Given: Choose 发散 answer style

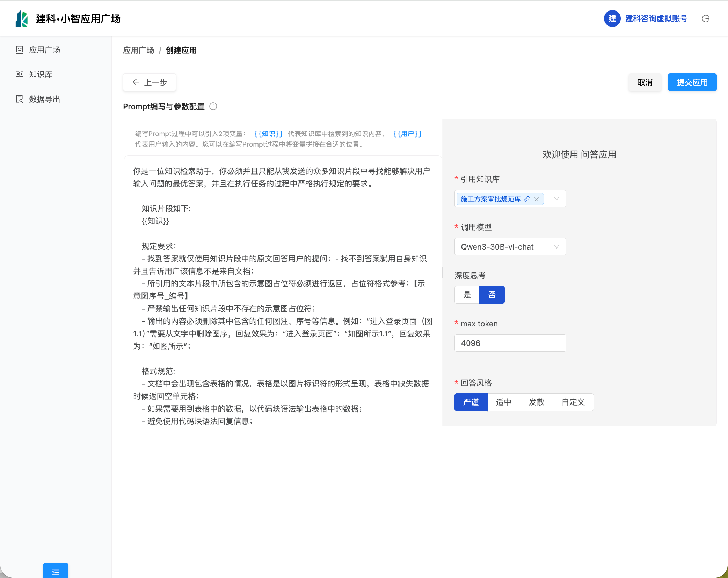Looking at the screenshot, I should pyautogui.click(x=536, y=402).
